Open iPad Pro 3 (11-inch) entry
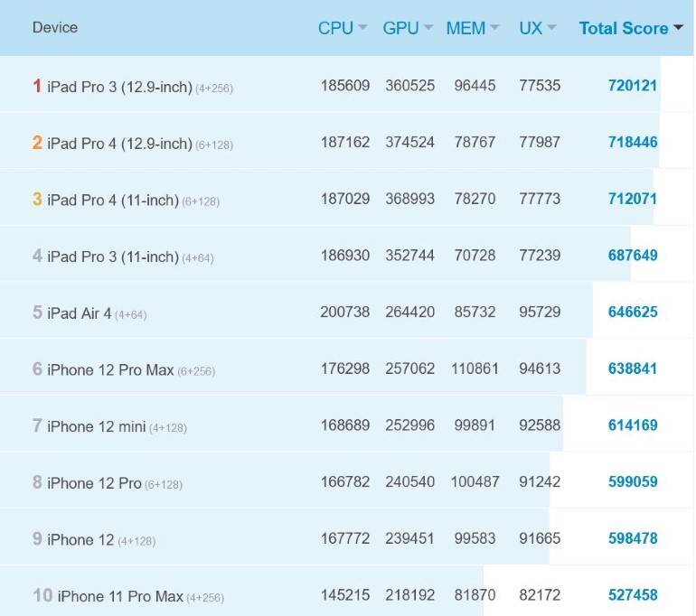696x616 pixels. tap(113, 257)
